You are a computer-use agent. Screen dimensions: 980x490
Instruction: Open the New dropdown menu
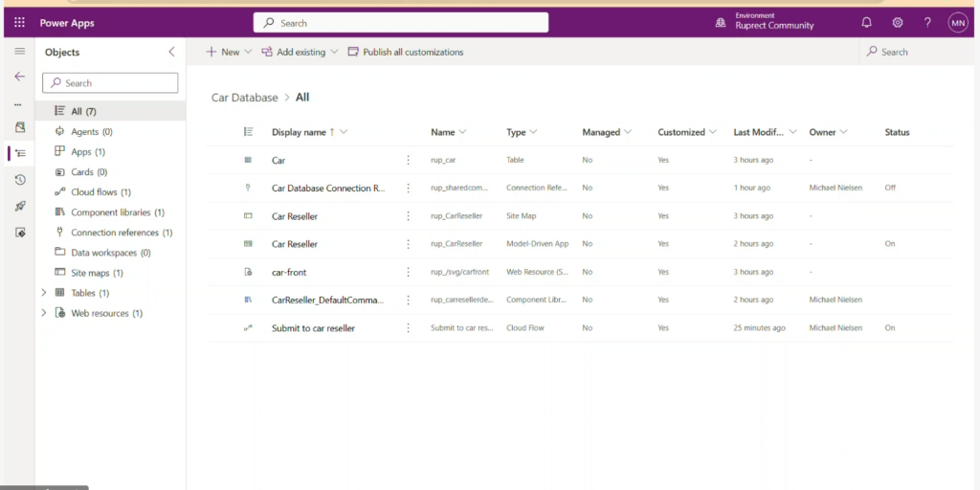229,52
